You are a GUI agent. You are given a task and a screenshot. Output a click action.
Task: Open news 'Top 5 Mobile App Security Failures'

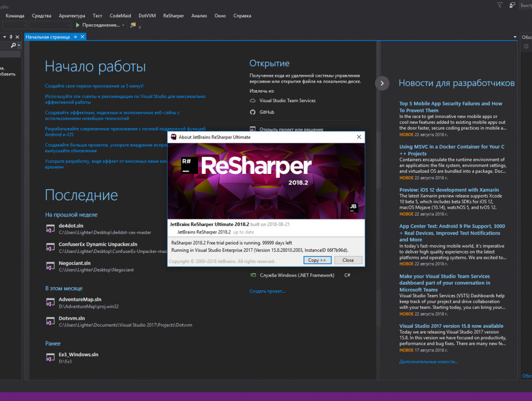pos(450,107)
